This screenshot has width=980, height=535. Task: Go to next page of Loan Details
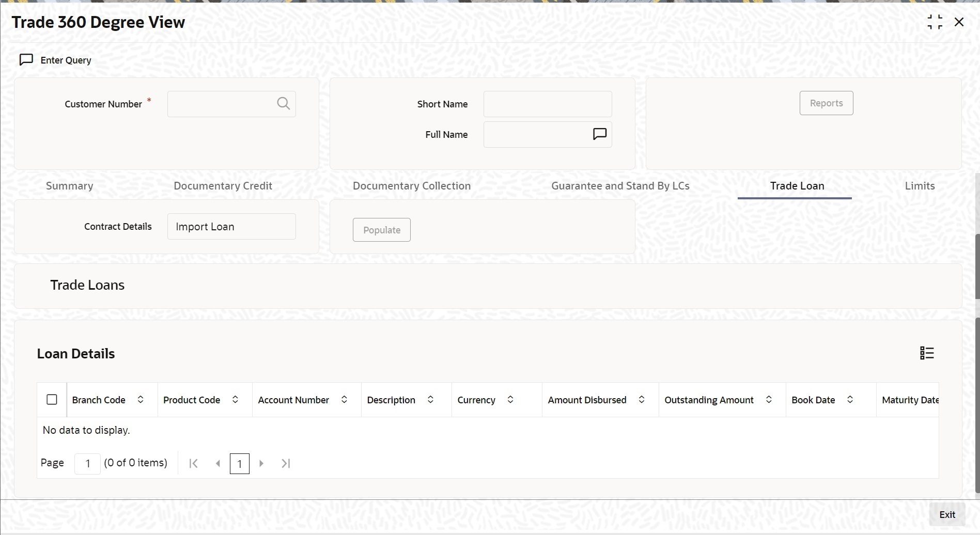261,464
